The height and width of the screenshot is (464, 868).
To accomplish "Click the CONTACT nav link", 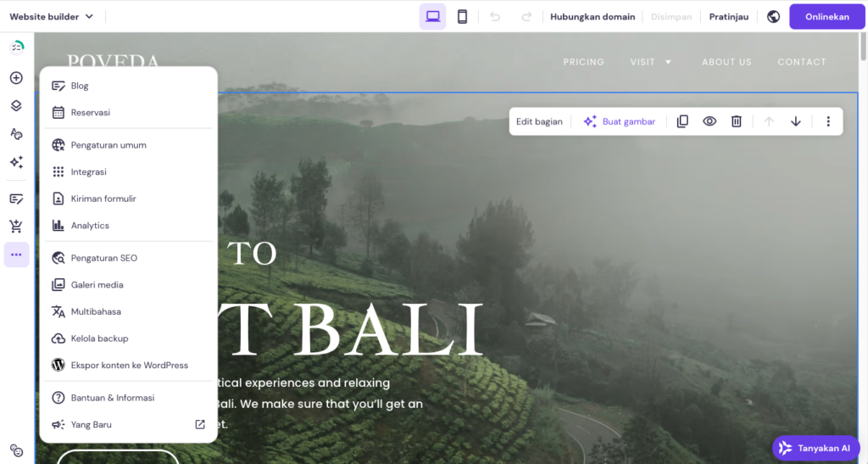I will coord(802,62).
